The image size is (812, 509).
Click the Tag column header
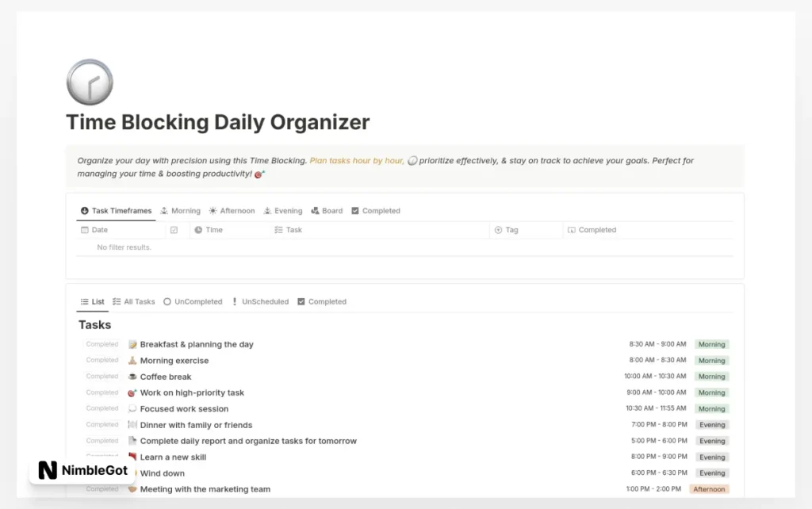pyautogui.click(x=506, y=230)
